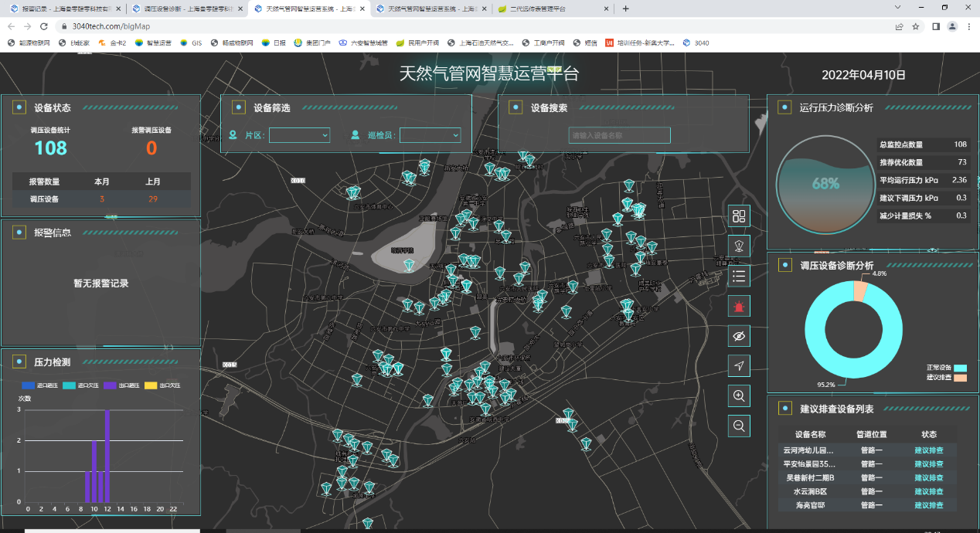The height and width of the screenshot is (533, 980).
Task: Click 建议排查 link for 水云涧B区
Action: click(x=928, y=491)
